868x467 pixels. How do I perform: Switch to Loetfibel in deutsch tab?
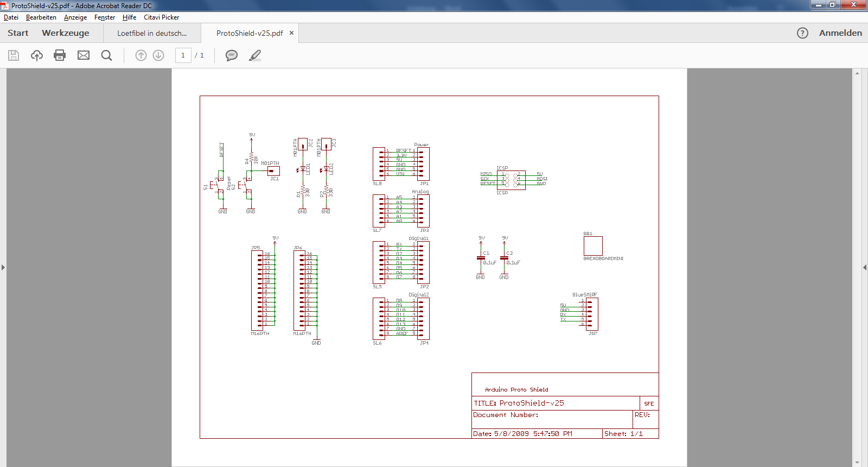152,33
